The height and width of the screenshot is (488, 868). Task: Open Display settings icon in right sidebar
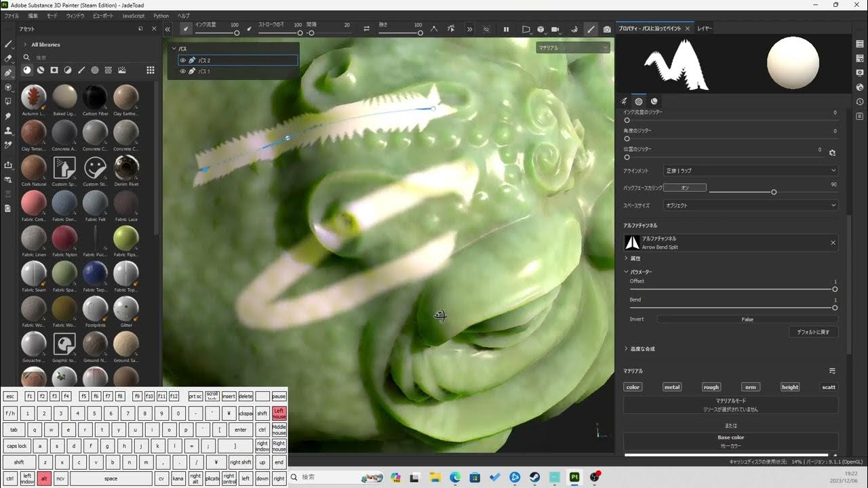[860, 73]
